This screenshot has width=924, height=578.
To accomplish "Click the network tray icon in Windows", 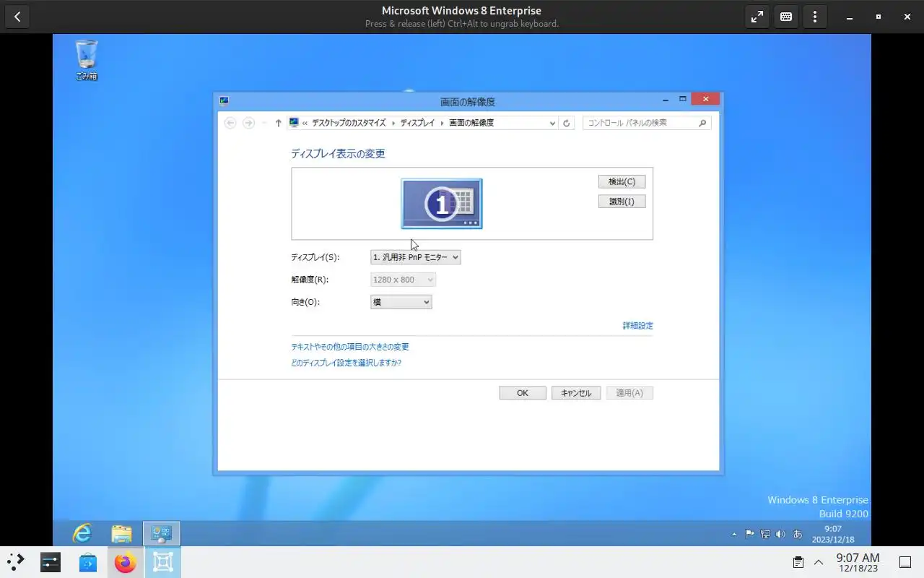I will pyautogui.click(x=765, y=535).
